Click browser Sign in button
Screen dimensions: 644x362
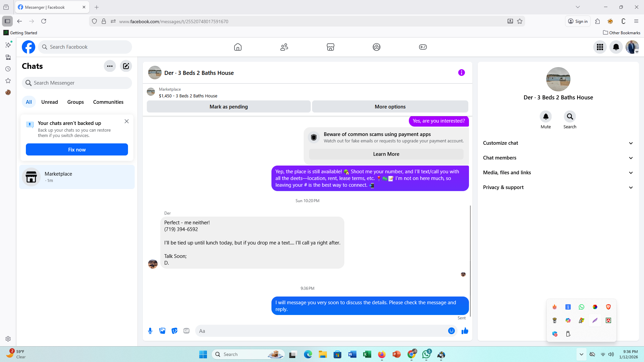click(x=578, y=21)
